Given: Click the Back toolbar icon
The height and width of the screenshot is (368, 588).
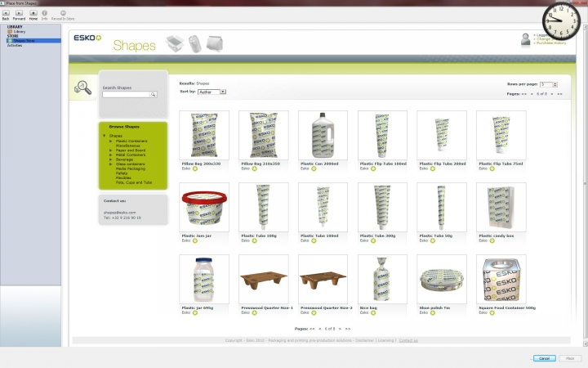Looking at the screenshot, I should click(6, 14).
